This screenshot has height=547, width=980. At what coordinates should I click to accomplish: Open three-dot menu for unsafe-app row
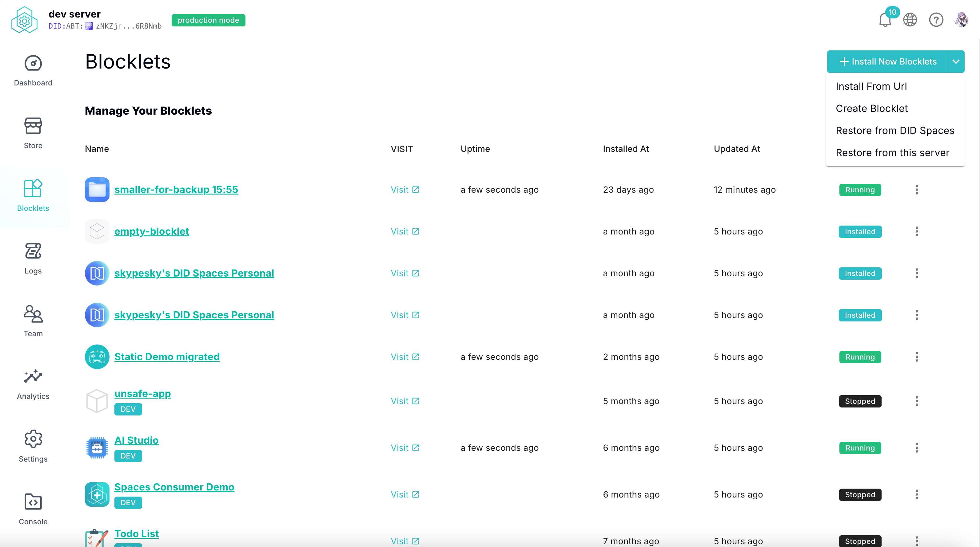coord(916,401)
